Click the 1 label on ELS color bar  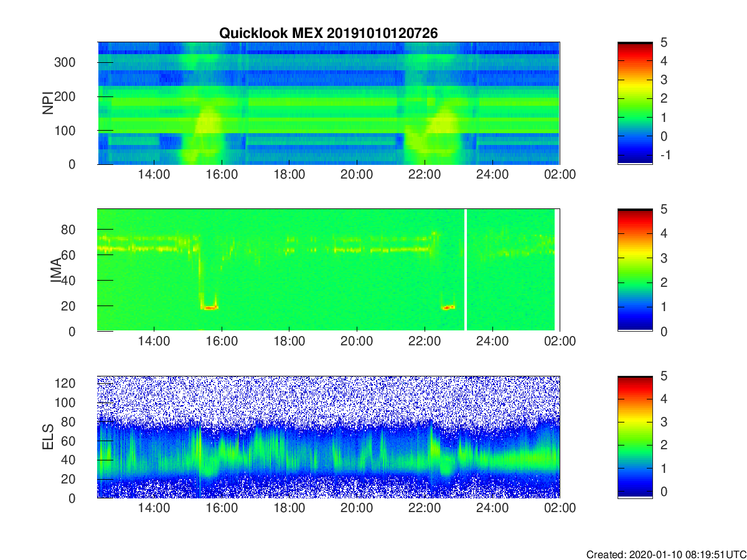point(663,469)
